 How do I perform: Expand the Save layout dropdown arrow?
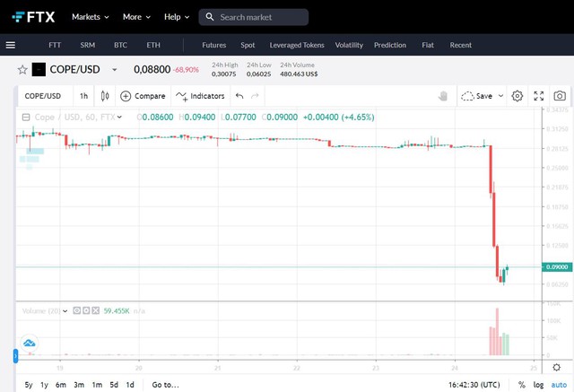click(x=500, y=96)
